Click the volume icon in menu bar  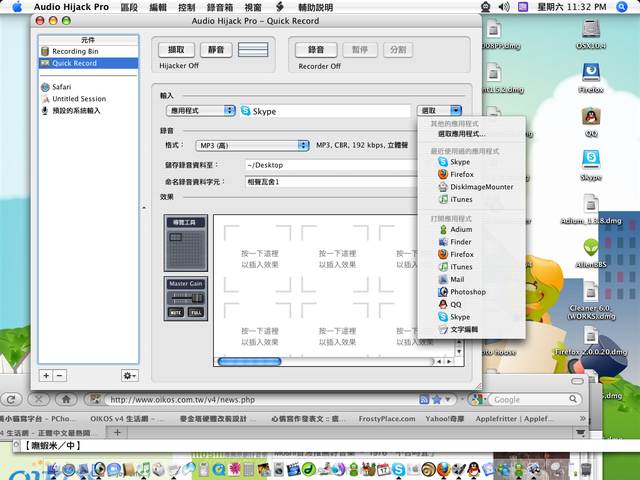point(504,7)
